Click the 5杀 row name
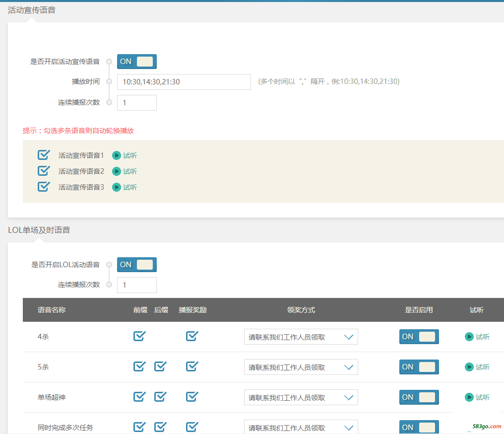 tap(43, 367)
